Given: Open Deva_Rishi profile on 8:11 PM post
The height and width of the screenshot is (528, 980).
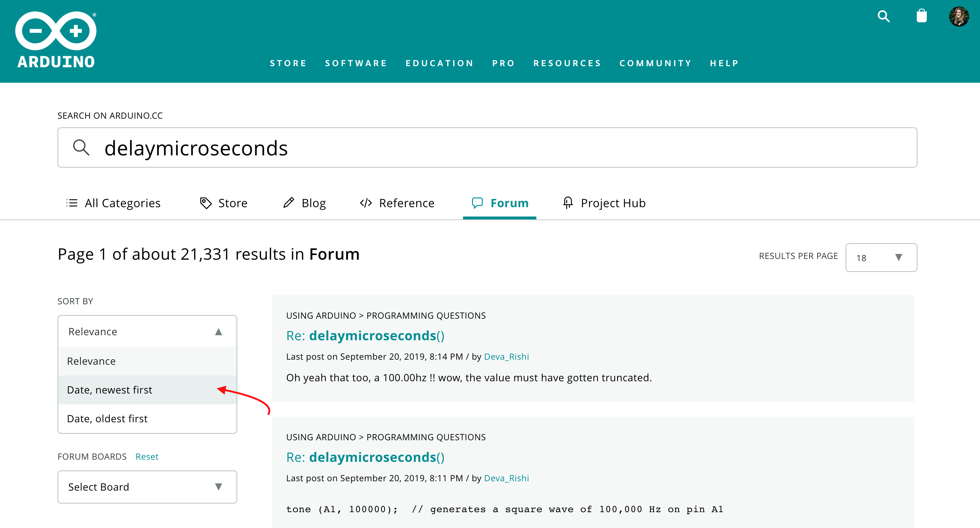Looking at the screenshot, I should 507,478.
